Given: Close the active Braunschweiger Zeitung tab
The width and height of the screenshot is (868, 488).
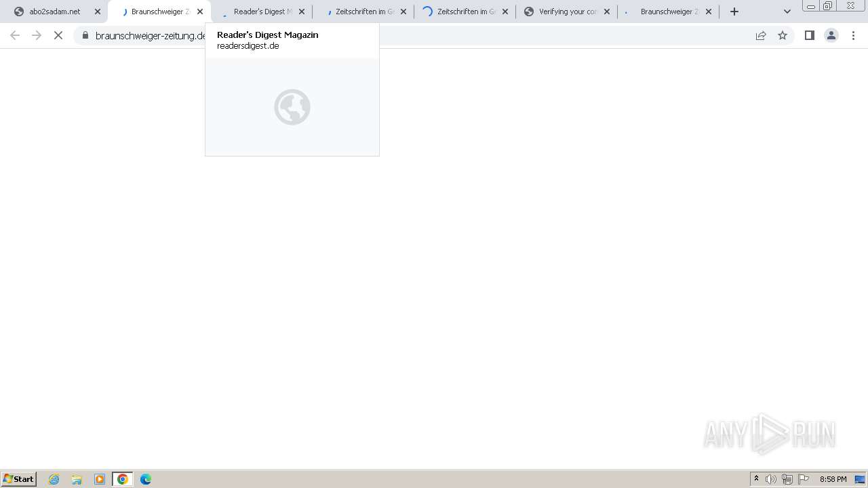Looking at the screenshot, I should tap(200, 12).
